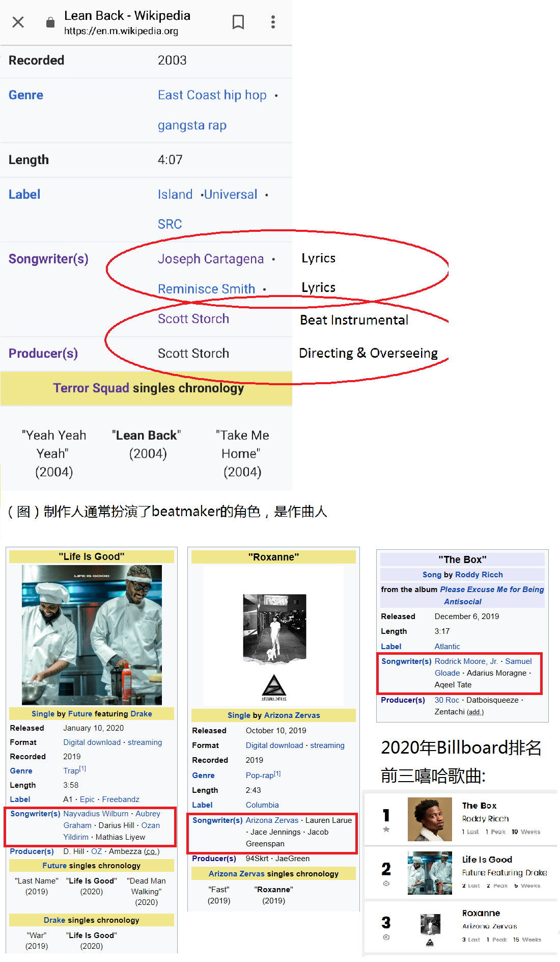The image size is (560, 962).
Task: Select "Future Featuring Drake" in Billboard chart
Action: coord(505,873)
